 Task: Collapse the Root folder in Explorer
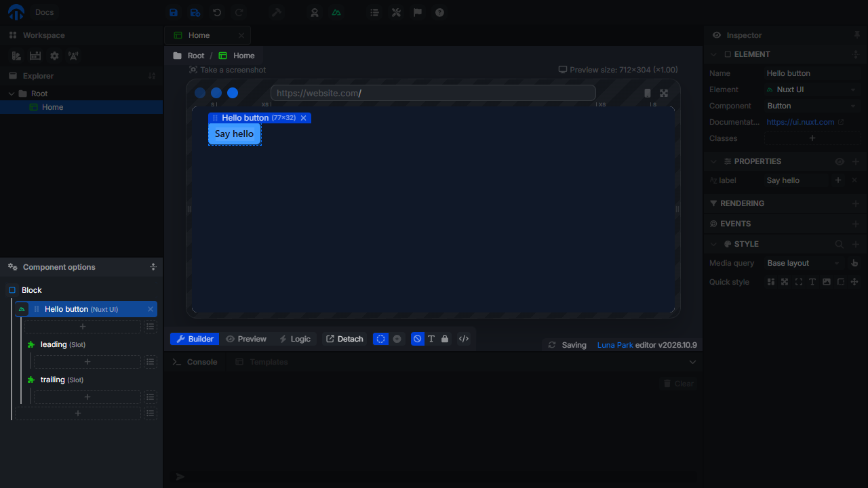pyautogui.click(x=12, y=94)
